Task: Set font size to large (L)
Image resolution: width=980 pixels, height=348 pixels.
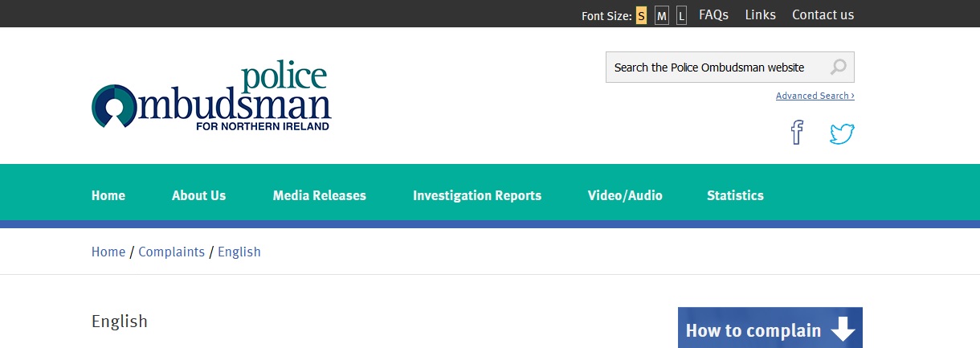Action: 681,16
